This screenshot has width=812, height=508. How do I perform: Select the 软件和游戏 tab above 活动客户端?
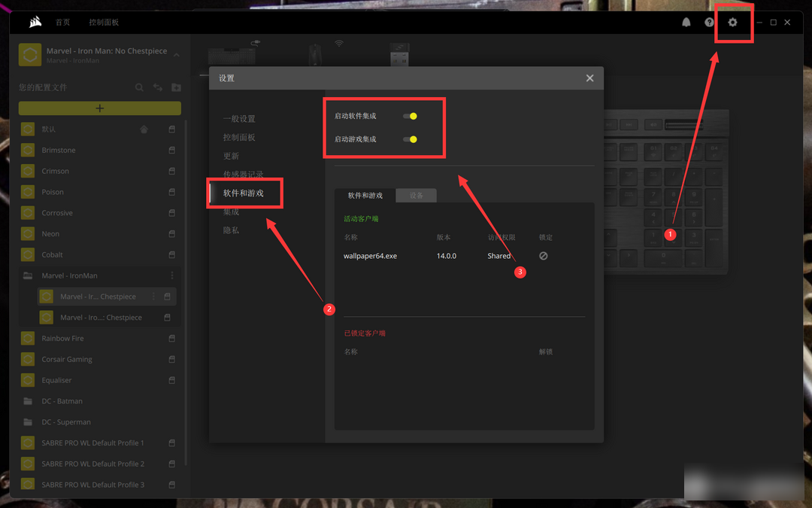click(365, 196)
